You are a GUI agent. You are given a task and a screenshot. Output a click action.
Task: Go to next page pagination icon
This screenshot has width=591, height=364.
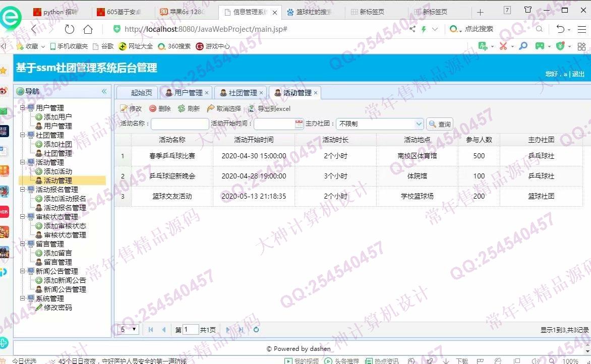click(x=227, y=330)
